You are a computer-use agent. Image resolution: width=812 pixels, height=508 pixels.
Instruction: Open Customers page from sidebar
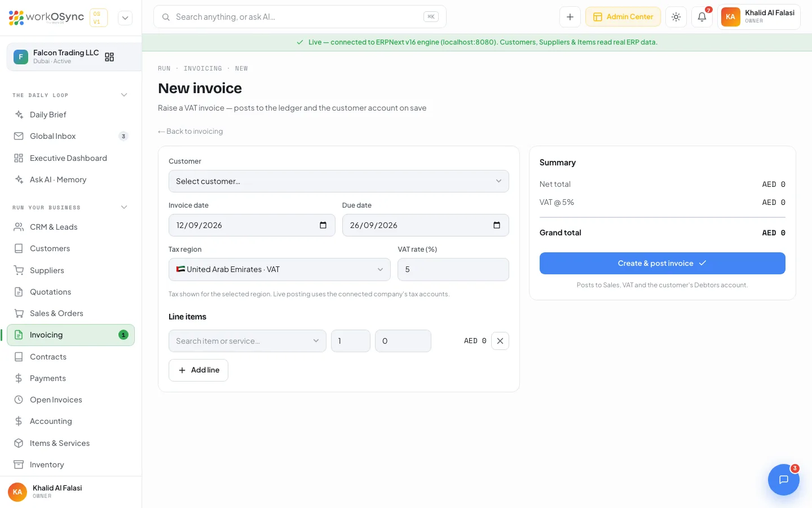[x=70, y=248]
